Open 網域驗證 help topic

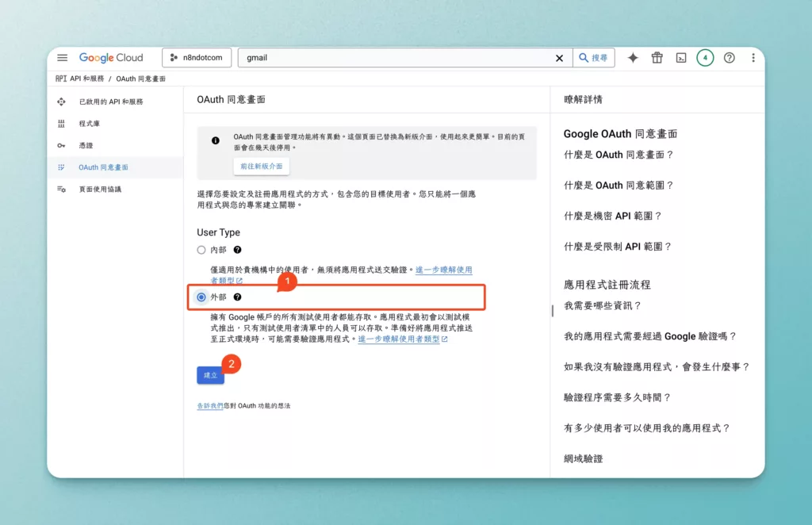(x=583, y=458)
